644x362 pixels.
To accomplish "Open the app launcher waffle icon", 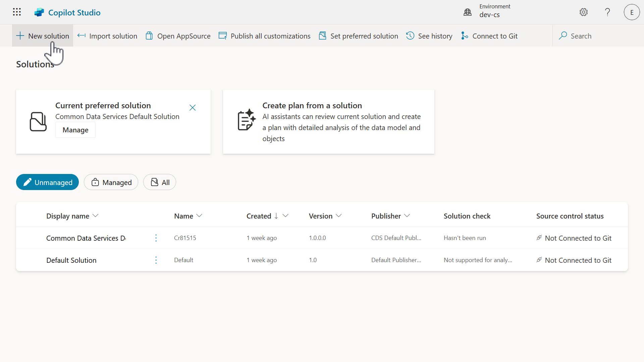I will (17, 12).
